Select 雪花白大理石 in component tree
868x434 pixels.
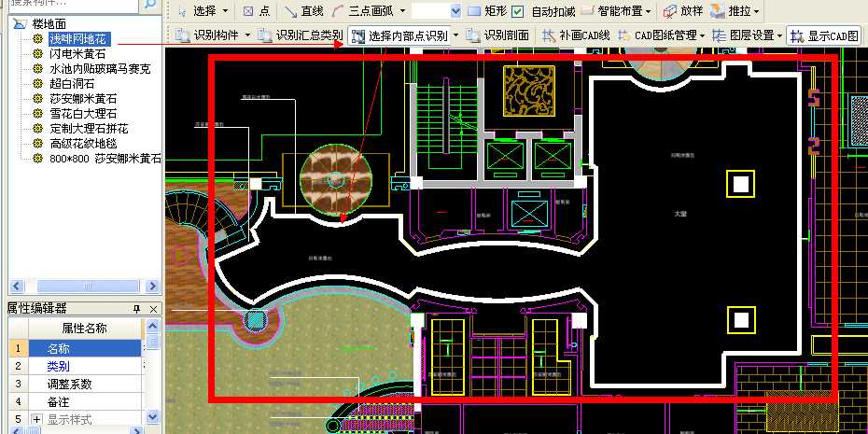pos(83,114)
